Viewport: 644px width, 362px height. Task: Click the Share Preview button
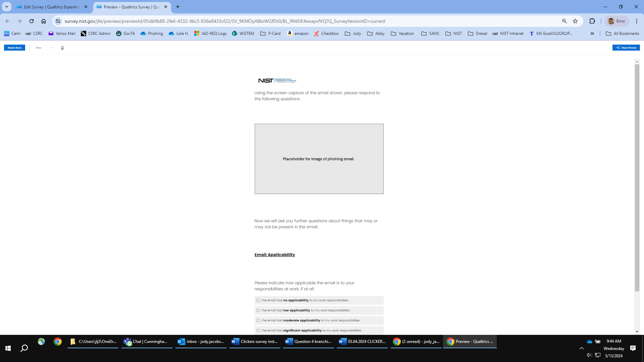626,48
